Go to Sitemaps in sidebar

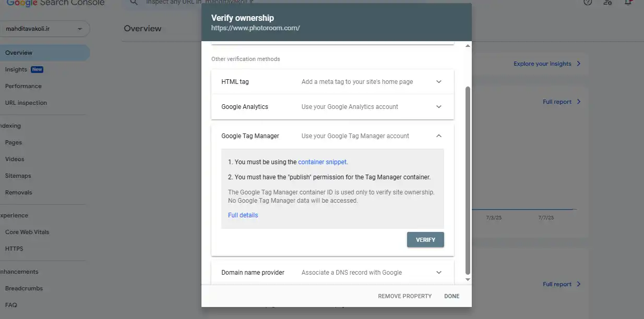[18, 176]
